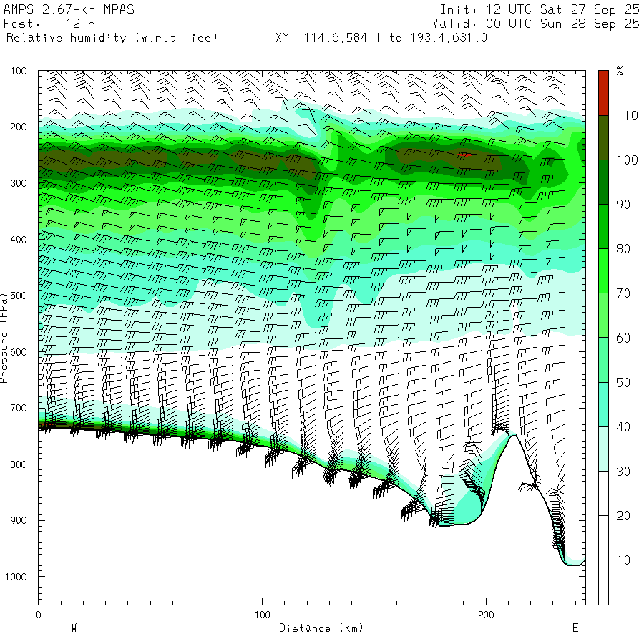Click the olive 100-110% colorbar segment
644x644 pixels.
click(603, 137)
